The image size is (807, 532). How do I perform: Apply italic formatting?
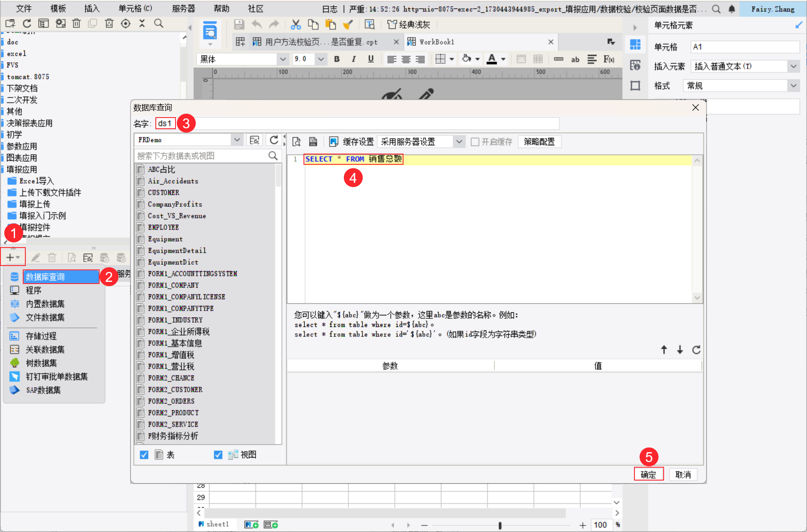coord(354,59)
